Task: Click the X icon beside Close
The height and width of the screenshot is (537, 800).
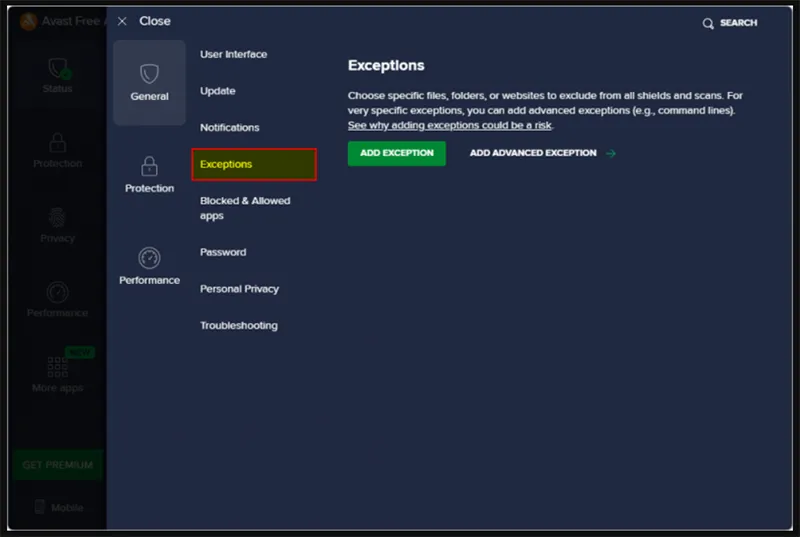Action: pyautogui.click(x=122, y=21)
